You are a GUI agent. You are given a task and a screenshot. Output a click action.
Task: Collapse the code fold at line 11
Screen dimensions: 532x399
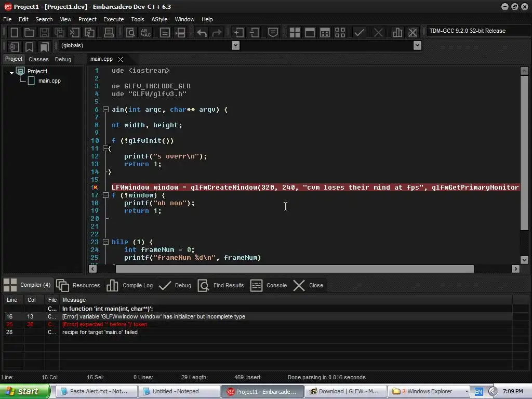coord(105,148)
